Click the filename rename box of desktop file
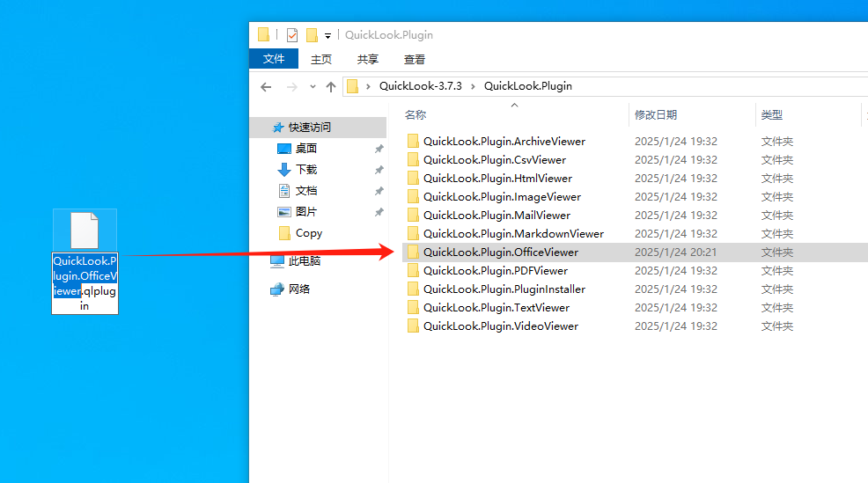This screenshot has width=868, height=483. (85, 283)
